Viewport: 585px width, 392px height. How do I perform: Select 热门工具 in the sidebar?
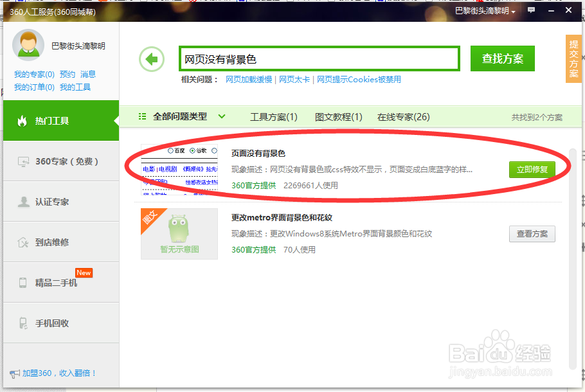click(x=61, y=121)
